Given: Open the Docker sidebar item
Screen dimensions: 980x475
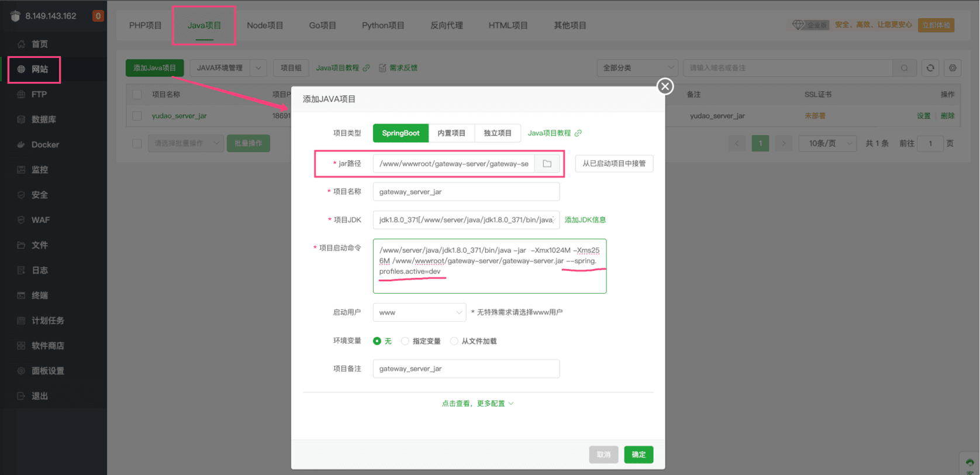Looking at the screenshot, I should pos(45,144).
